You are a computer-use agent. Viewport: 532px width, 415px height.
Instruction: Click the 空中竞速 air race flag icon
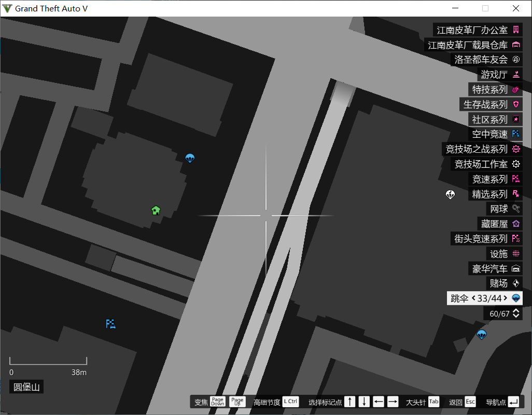coord(516,134)
